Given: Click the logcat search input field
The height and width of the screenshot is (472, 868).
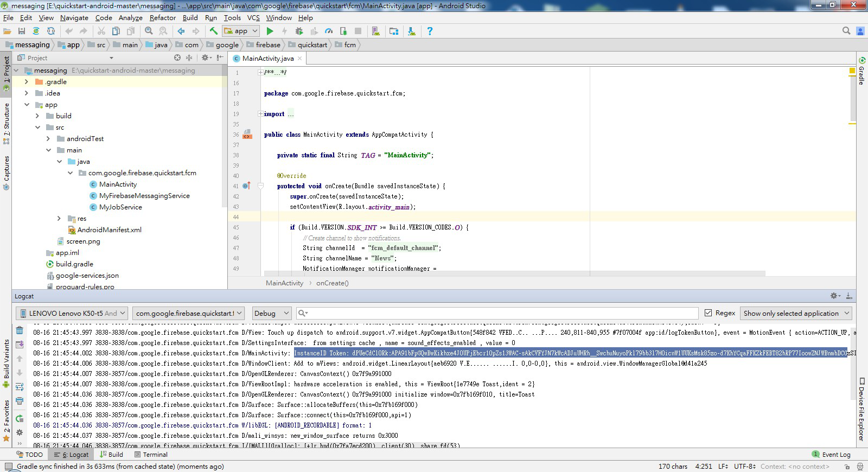Looking at the screenshot, I should 497,313.
